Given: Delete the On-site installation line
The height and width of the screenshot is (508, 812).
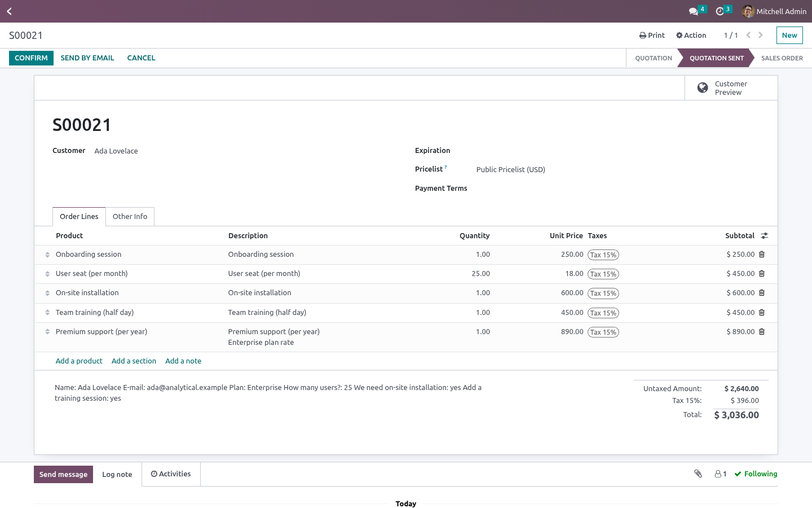Looking at the screenshot, I should 762,293.
